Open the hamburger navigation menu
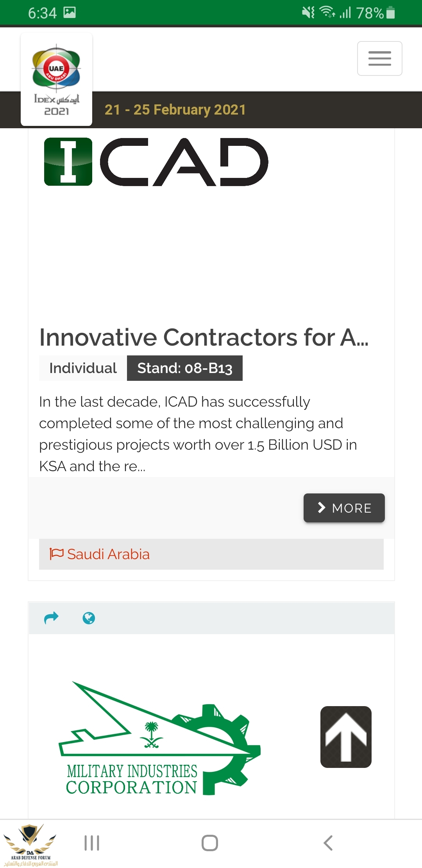Image resolution: width=422 pixels, height=868 pixels. click(x=379, y=58)
